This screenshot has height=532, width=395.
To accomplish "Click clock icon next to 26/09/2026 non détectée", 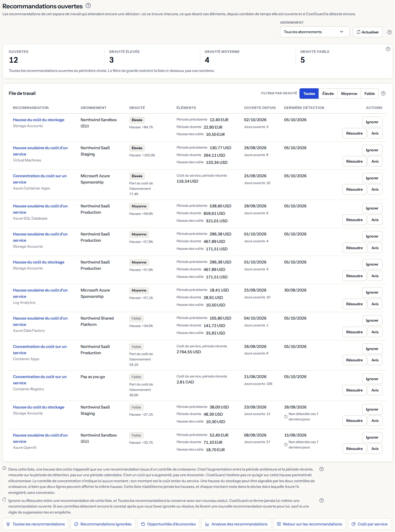I will click(286, 417).
